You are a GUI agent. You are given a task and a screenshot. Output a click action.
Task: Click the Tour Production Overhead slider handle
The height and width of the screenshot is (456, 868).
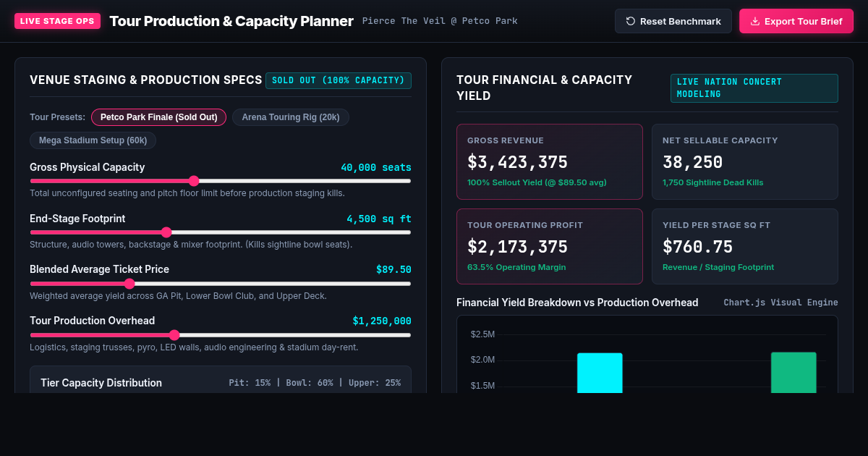174,335
